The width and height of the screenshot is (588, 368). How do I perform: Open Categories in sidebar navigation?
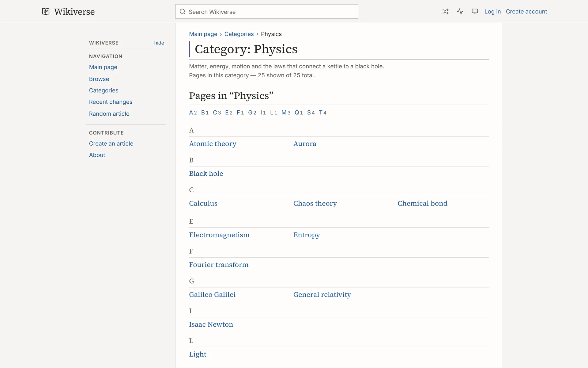[x=104, y=90]
